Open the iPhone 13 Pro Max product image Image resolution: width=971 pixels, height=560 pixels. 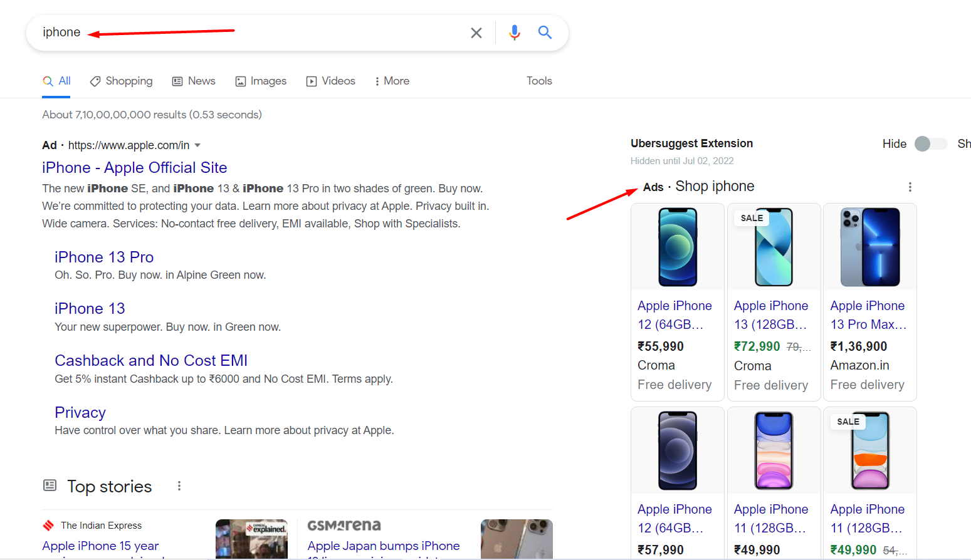coord(870,247)
